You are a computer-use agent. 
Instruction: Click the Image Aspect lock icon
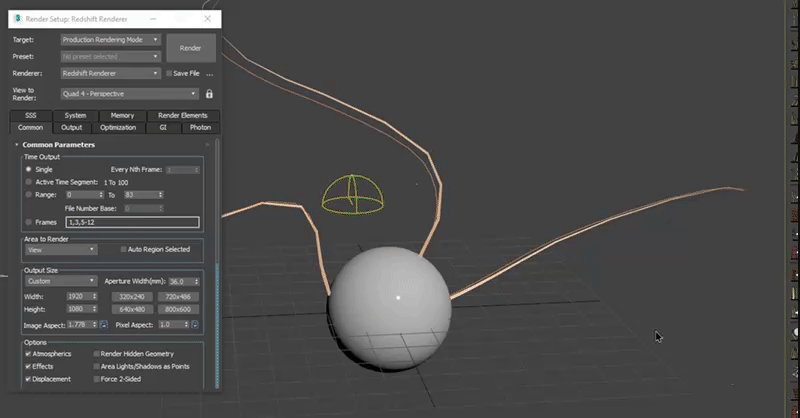point(103,325)
